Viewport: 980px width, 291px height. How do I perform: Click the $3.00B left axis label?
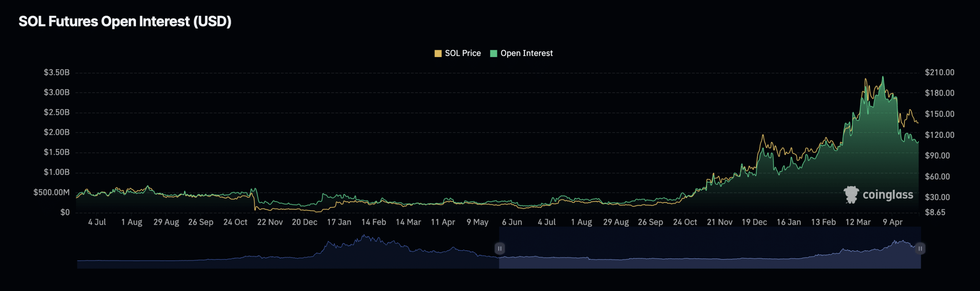(57, 92)
